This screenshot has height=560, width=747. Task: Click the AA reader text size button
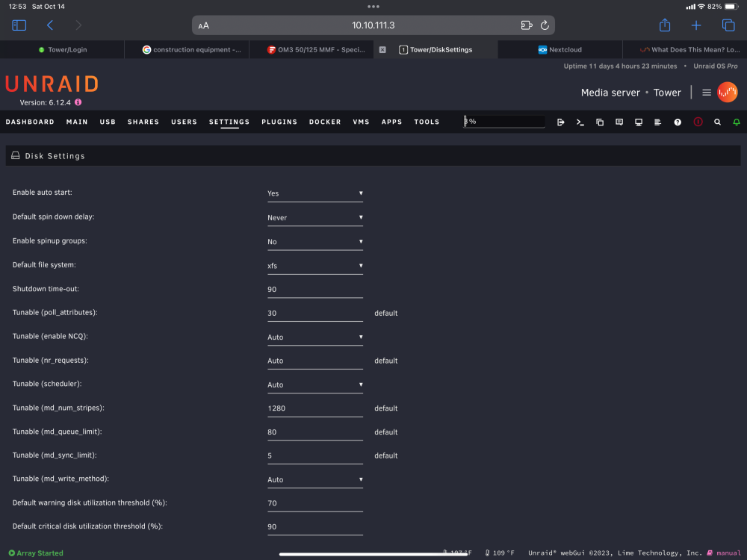click(x=203, y=25)
